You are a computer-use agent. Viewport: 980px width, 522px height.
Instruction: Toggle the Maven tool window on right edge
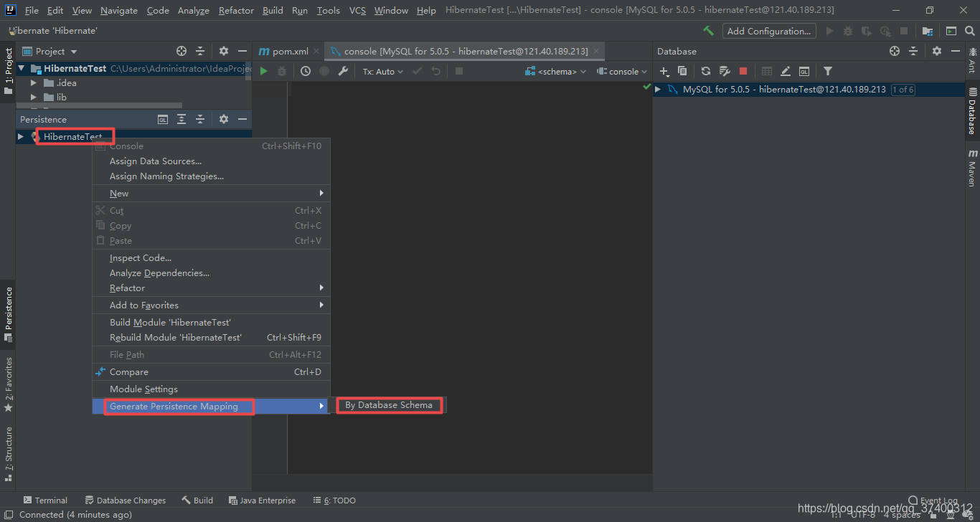pyautogui.click(x=972, y=168)
